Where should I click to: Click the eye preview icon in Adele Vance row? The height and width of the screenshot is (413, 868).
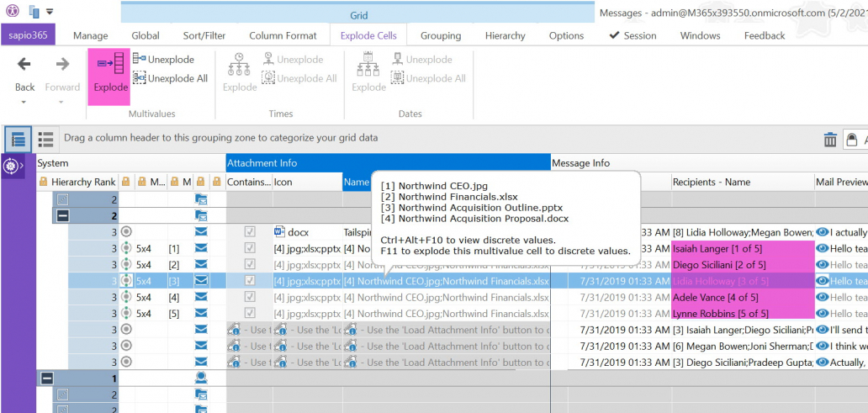point(822,297)
